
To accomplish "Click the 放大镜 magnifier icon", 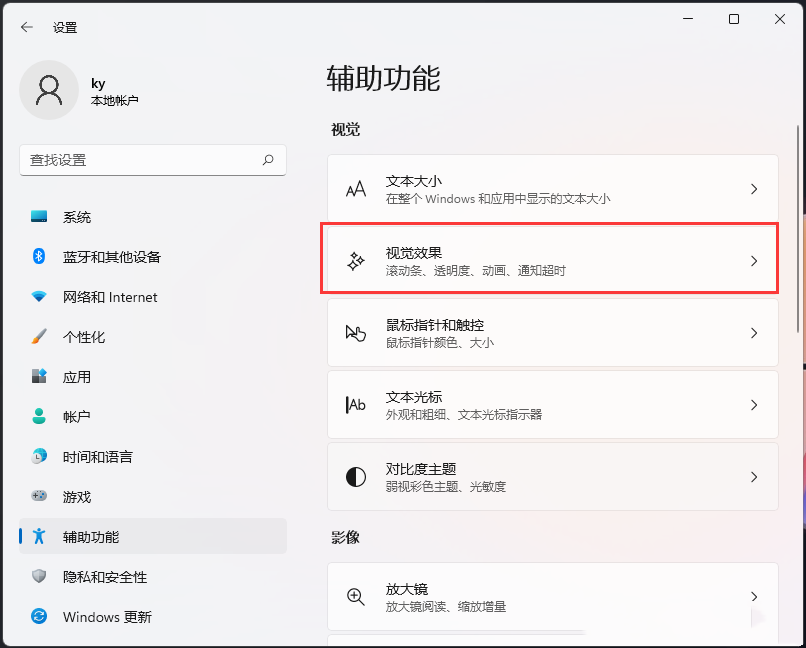I will coord(355,597).
